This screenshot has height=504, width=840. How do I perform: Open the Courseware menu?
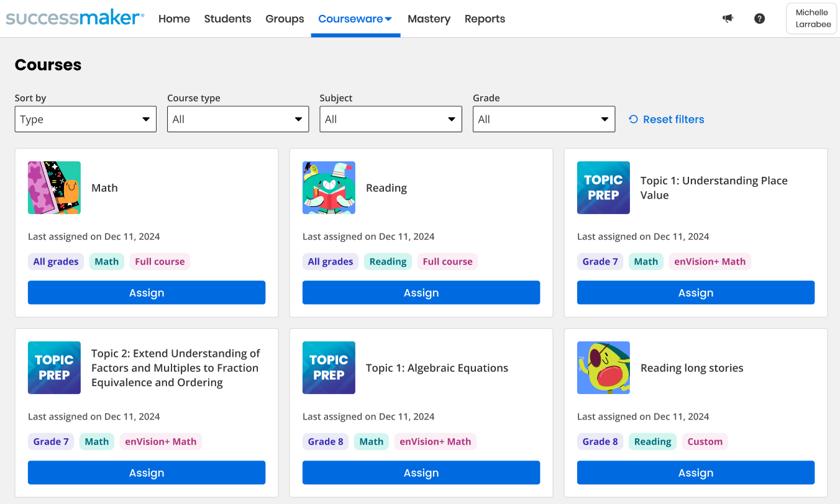point(355,19)
